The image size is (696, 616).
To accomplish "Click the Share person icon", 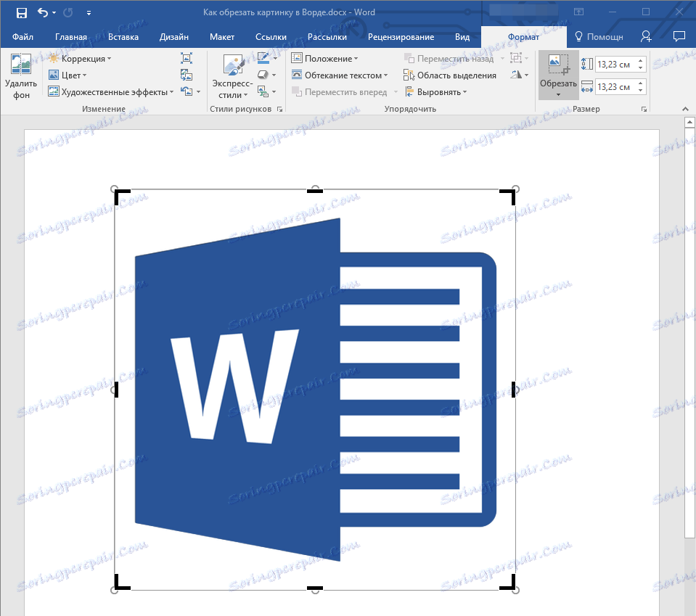I will coord(646,37).
